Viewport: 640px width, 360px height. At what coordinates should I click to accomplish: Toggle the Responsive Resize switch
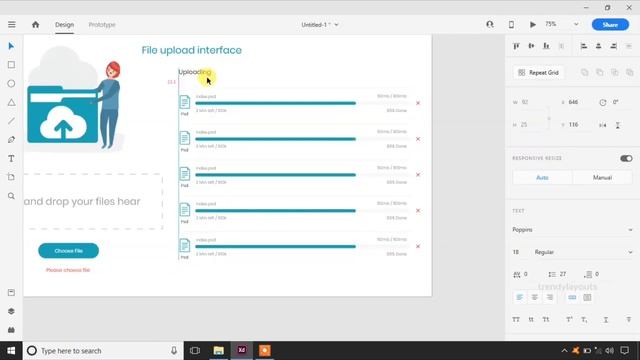(626, 158)
